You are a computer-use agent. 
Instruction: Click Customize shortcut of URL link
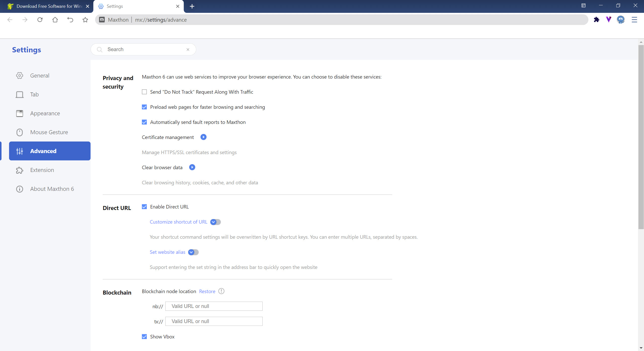point(179,222)
